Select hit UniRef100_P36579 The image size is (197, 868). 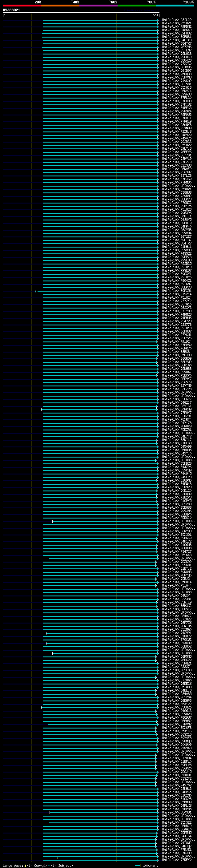(176, 382)
